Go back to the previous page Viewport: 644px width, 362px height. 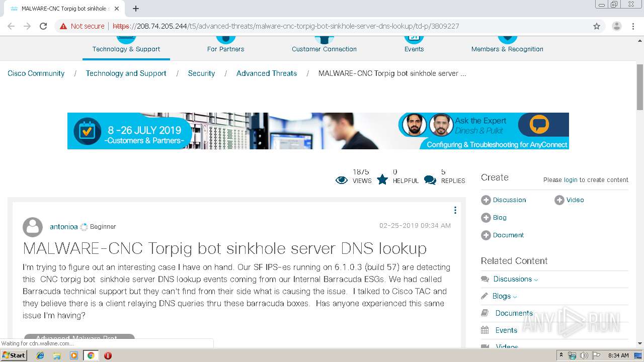coord(11,26)
